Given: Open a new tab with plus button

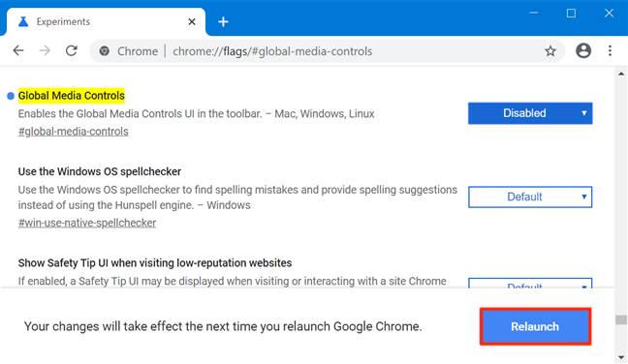Looking at the screenshot, I should click(x=223, y=21).
